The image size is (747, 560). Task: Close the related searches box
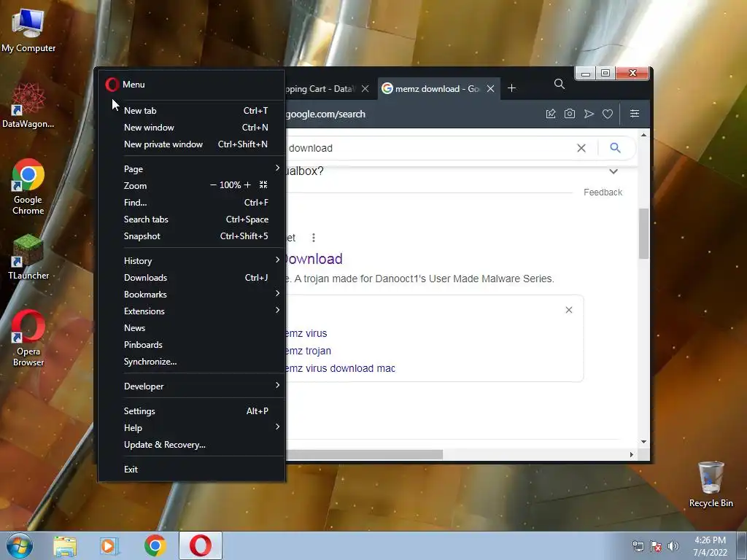[x=569, y=310]
